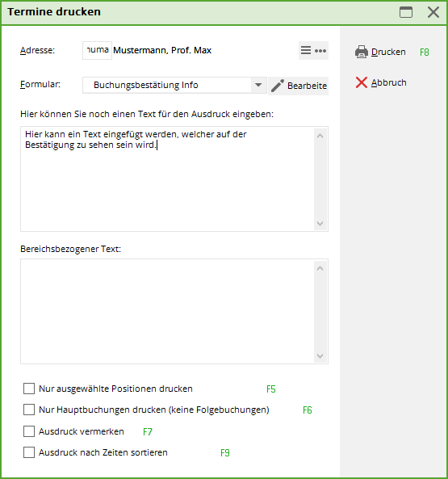Click the three-dots icon beside Adresse
The image size is (448, 479).
[x=320, y=51]
